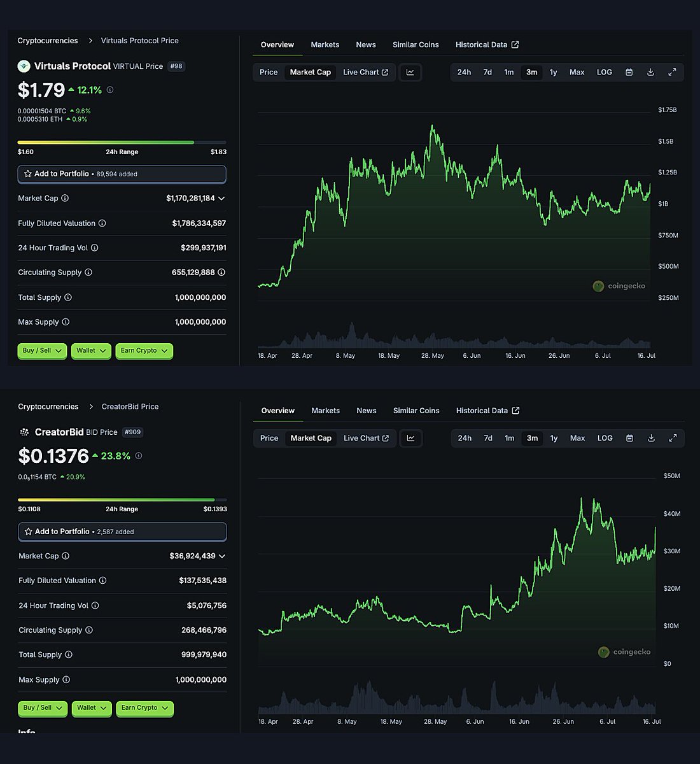Switch CreatorBid chart to Price view

point(269,438)
